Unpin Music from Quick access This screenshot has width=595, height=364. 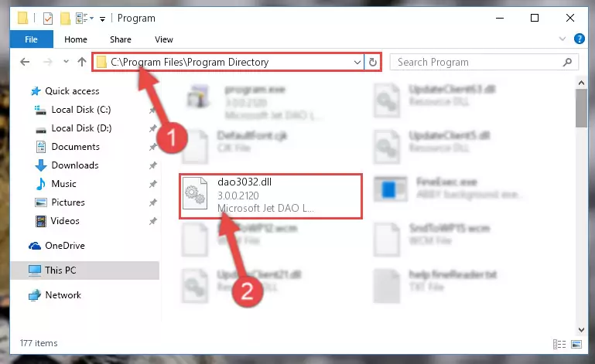point(152,184)
